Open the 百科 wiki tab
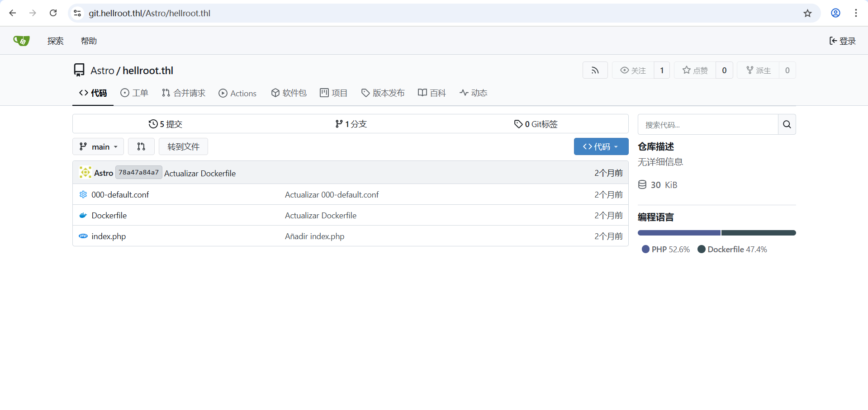Viewport: 868px width, 410px height. 432,93
